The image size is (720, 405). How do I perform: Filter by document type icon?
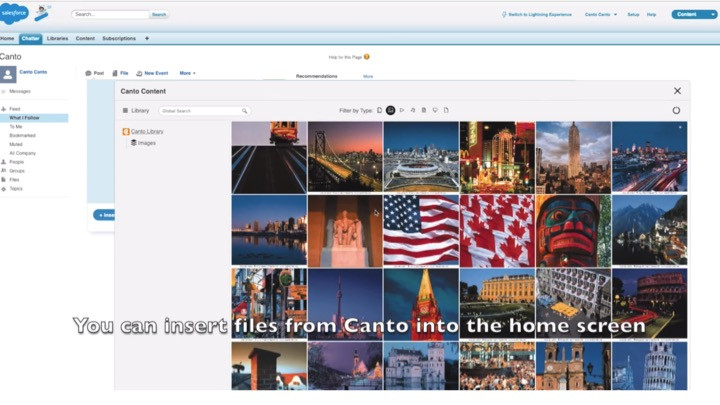[424, 110]
